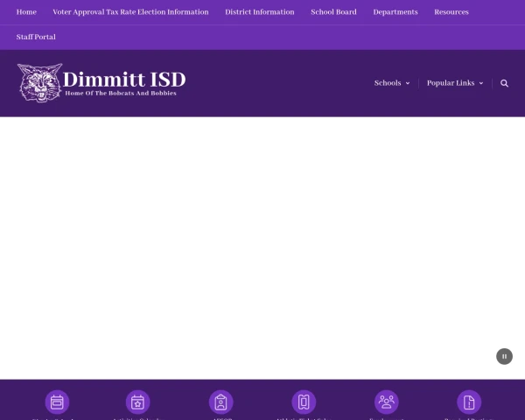Viewport: 525px width, 420px height.
Task: Open the calendar icon quick link
Action: coord(57,402)
